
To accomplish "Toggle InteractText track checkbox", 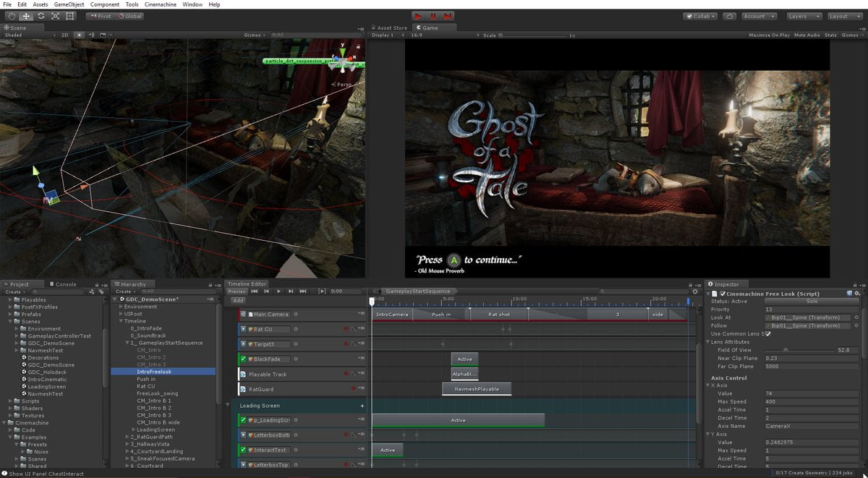I will coord(243,450).
